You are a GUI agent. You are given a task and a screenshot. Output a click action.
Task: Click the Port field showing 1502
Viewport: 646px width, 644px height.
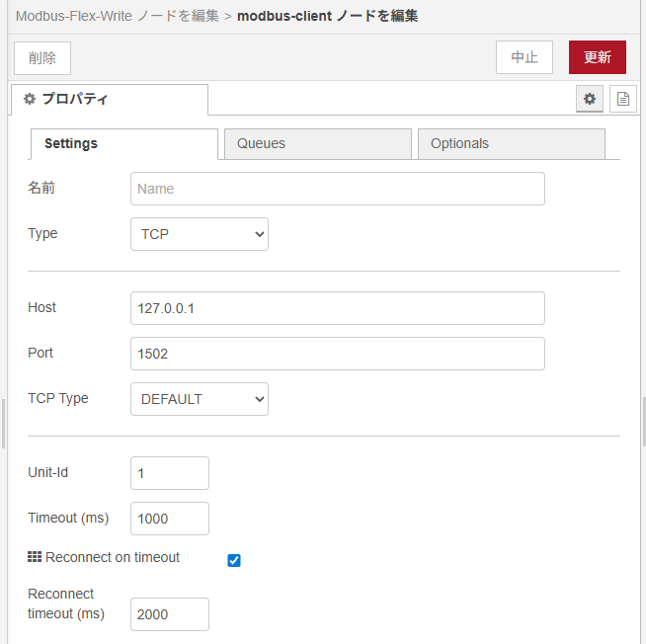pos(337,354)
